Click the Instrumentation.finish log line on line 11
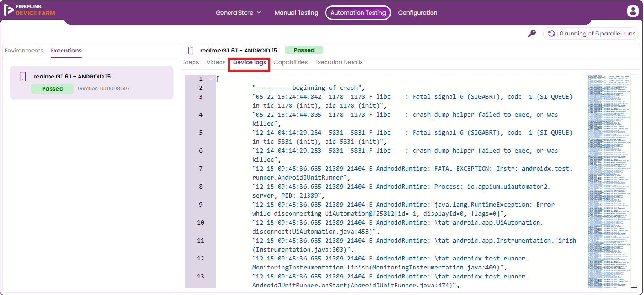The width and height of the screenshot is (644, 295). click(414, 245)
